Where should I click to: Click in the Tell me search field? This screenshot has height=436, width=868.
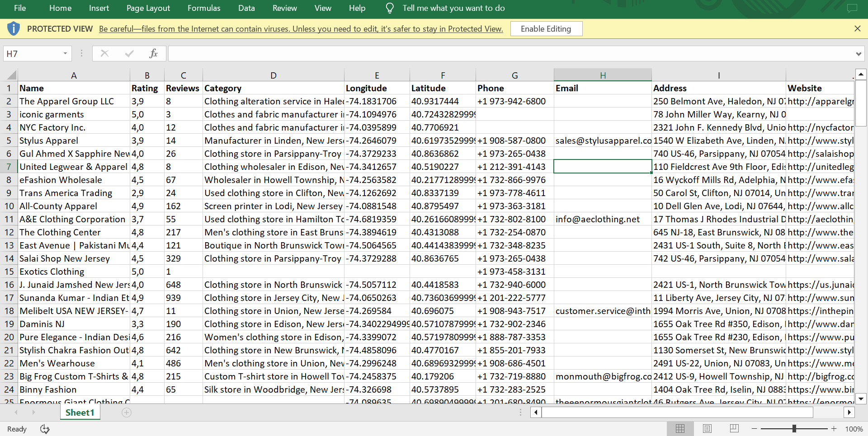(x=453, y=8)
